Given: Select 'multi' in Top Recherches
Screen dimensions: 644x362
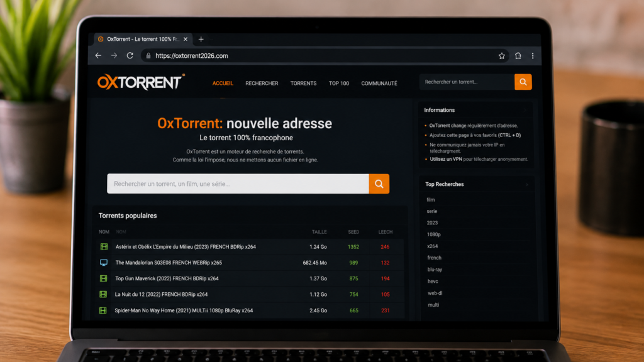Looking at the screenshot, I should pyautogui.click(x=433, y=305).
